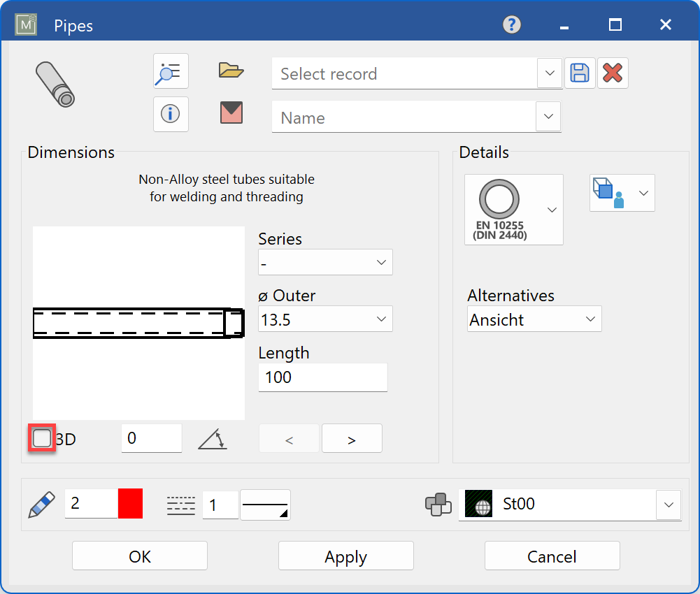
Task: Open the Series dropdown
Action: pos(325,263)
